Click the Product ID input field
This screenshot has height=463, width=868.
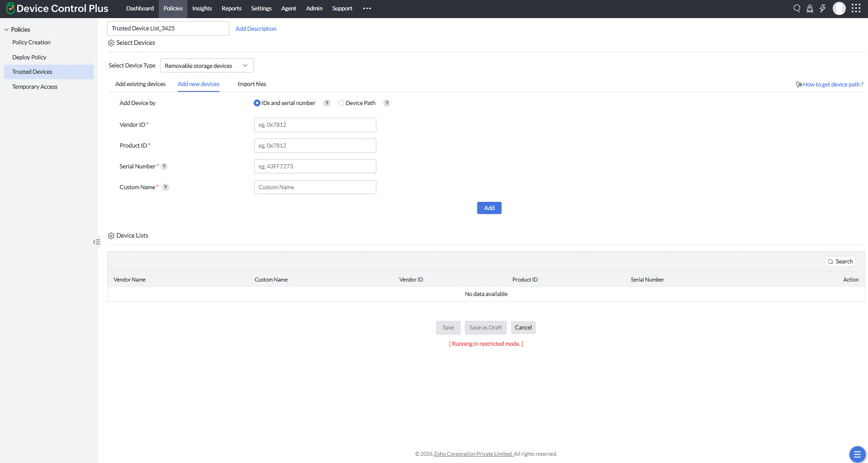(315, 146)
